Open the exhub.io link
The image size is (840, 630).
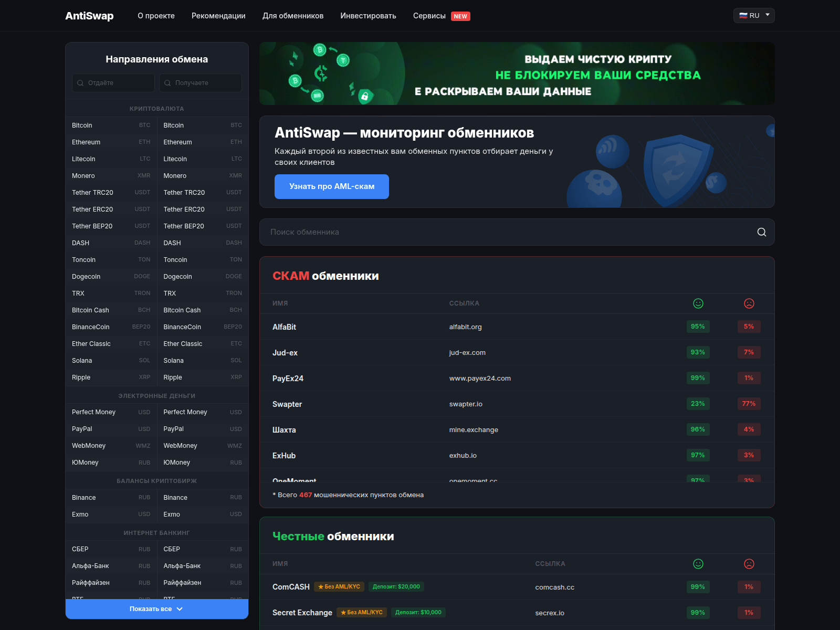pyautogui.click(x=463, y=456)
